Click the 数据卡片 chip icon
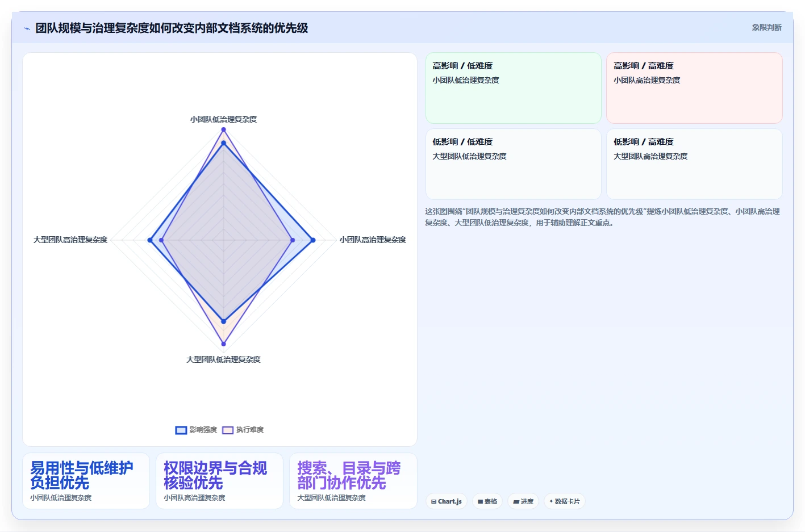 tap(551, 501)
